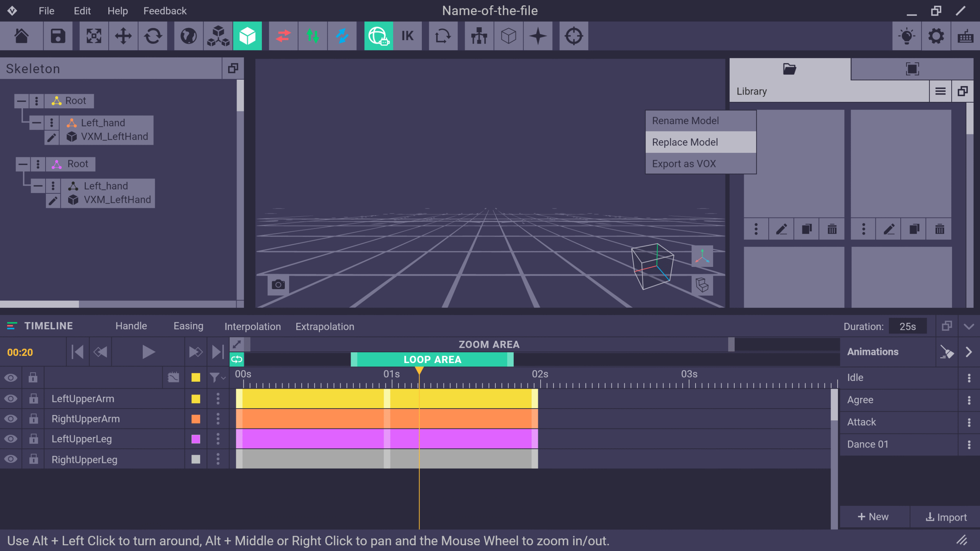This screenshot has width=980, height=551.
Task: Collapse the first Root node in Skeleton panel
Action: tap(21, 100)
